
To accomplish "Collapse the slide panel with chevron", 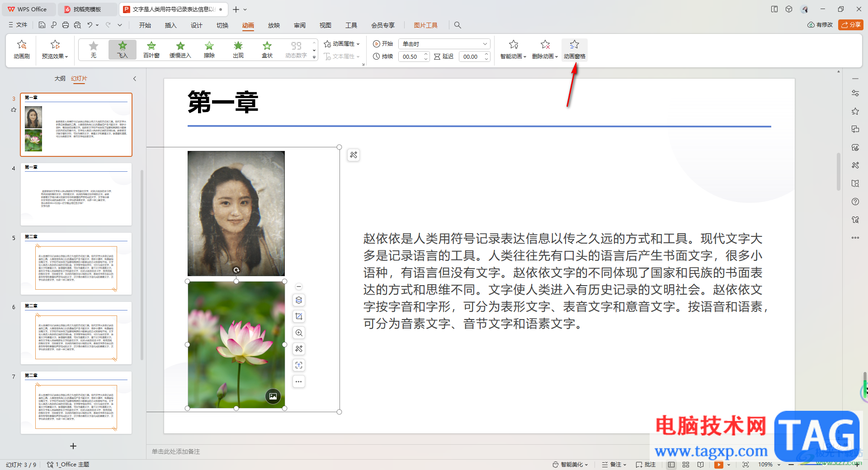I will pyautogui.click(x=135, y=79).
